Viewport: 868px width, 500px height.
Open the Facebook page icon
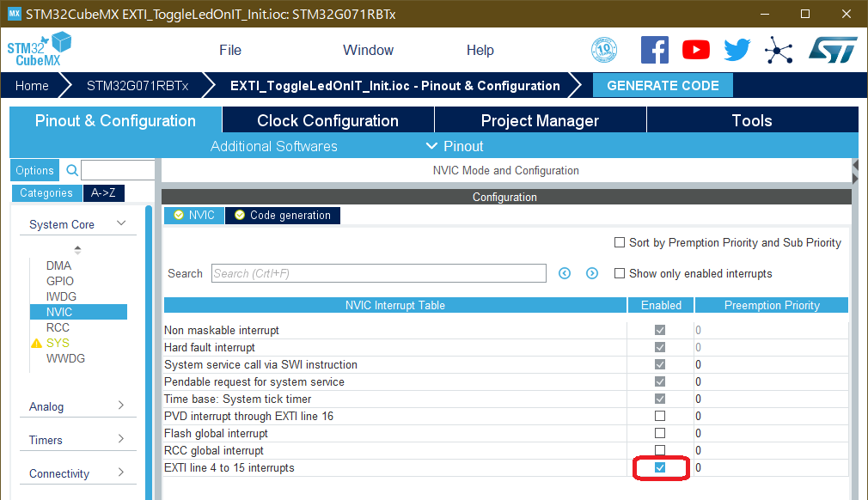point(655,51)
